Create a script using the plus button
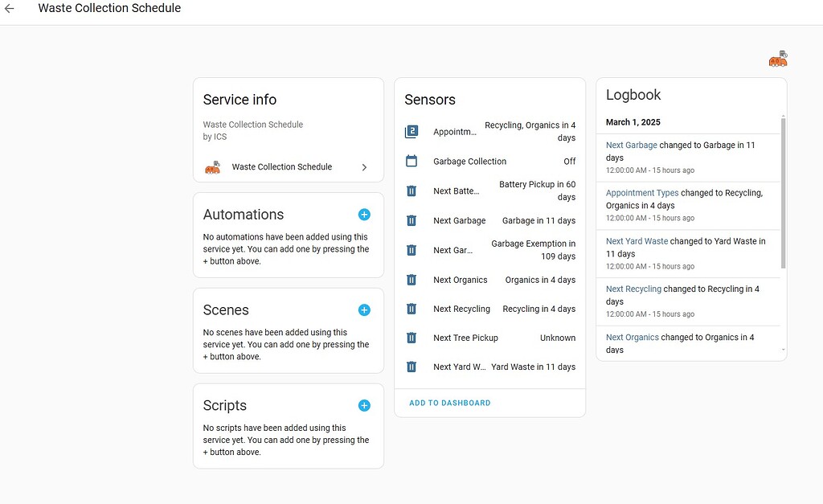The width and height of the screenshot is (823, 504). (364, 405)
